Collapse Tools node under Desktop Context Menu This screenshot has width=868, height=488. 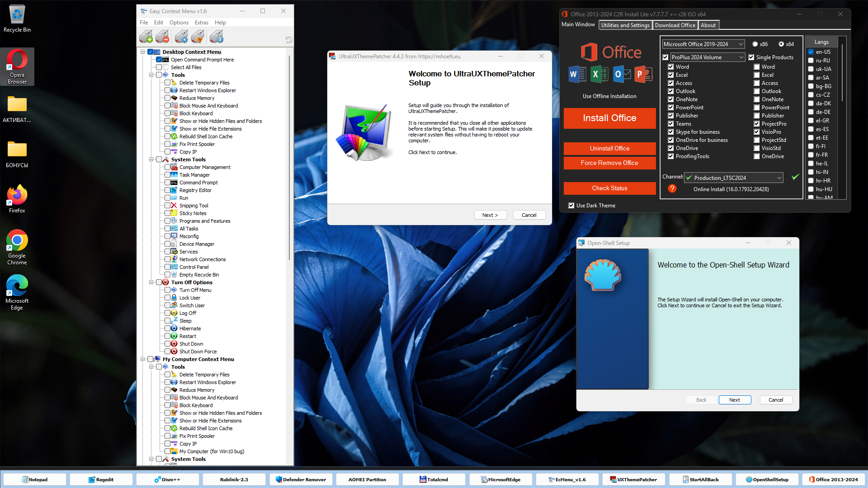click(151, 75)
